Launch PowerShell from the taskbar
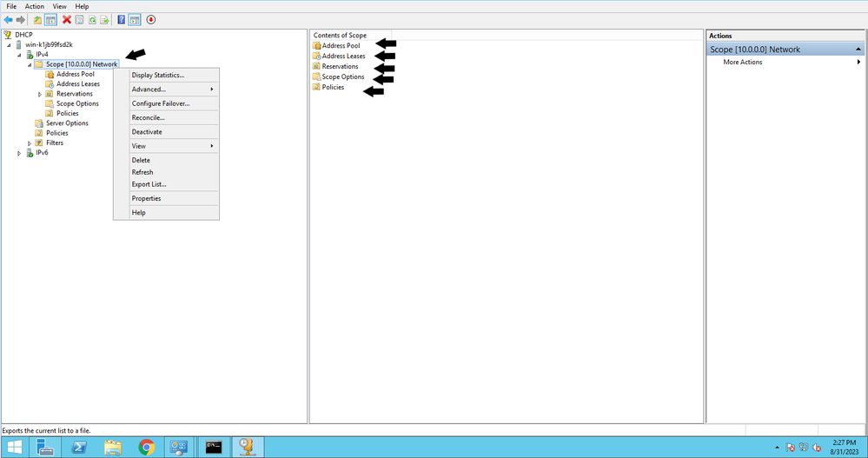The image size is (868, 458). pyautogui.click(x=78, y=447)
